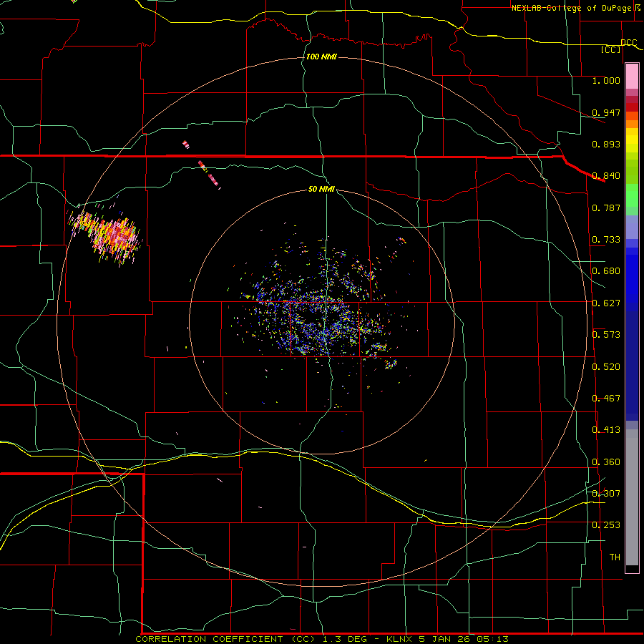The width and height of the screenshot is (644, 644).
Task: Click the 1.000 legend value
Action: pos(606,80)
